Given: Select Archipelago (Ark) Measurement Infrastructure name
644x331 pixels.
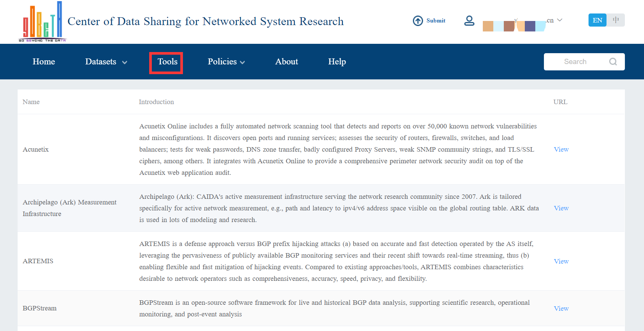Looking at the screenshot, I should pos(70,208).
